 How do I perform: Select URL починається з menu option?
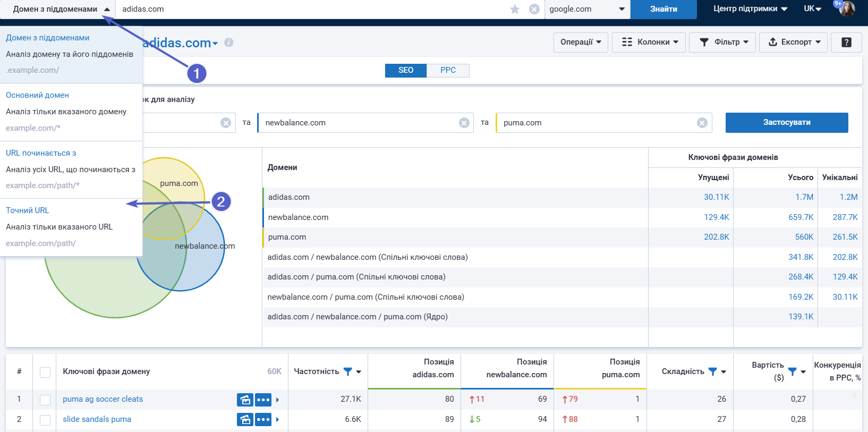pyautogui.click(x=71, y=170)
